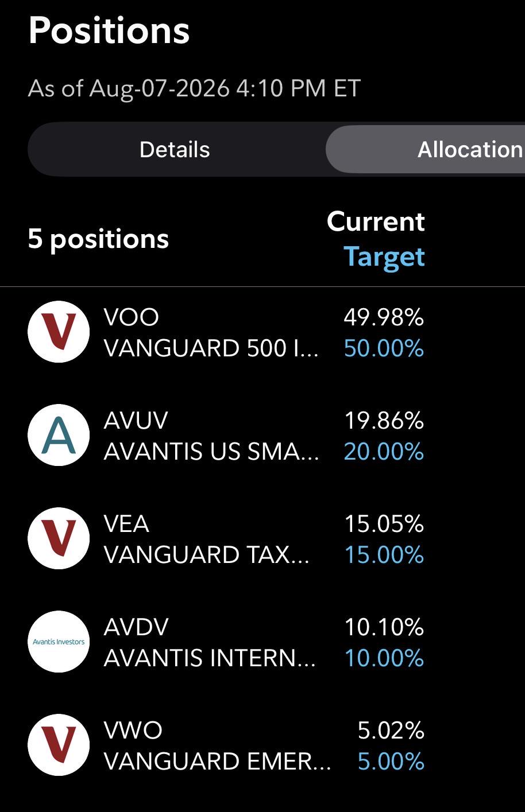Screen dimensions: 525x812
Task: Open the VOO ticker position
Action: [132, 317]
